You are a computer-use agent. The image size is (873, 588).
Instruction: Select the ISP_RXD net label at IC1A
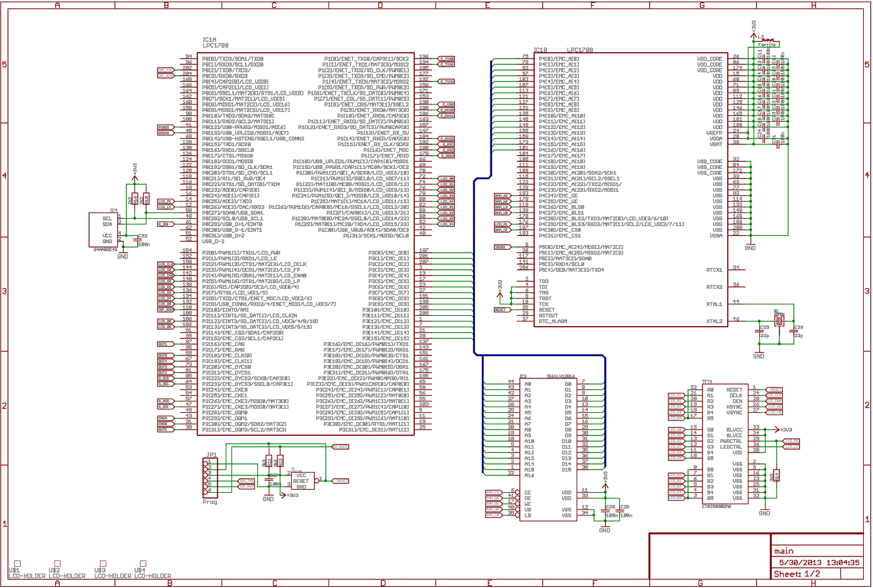[165, 76]
